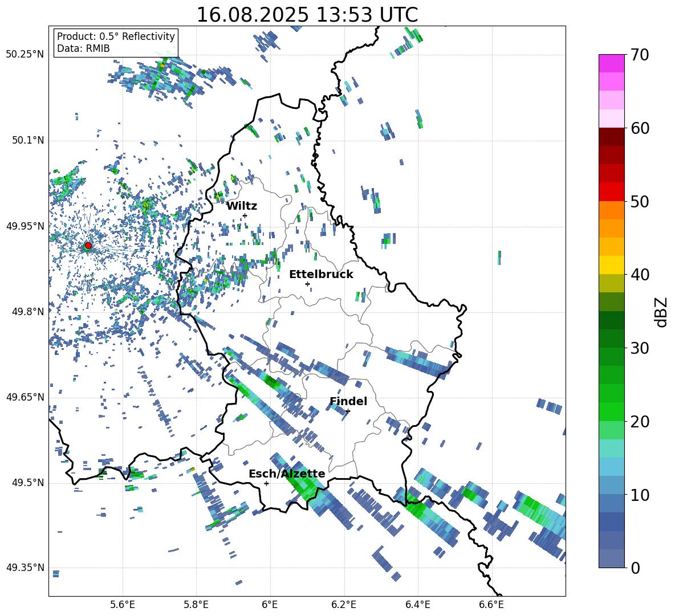The height and width of the screenshot is (616, 675).
Task: Click the 49.5°N latitude label
Action: 27,483
